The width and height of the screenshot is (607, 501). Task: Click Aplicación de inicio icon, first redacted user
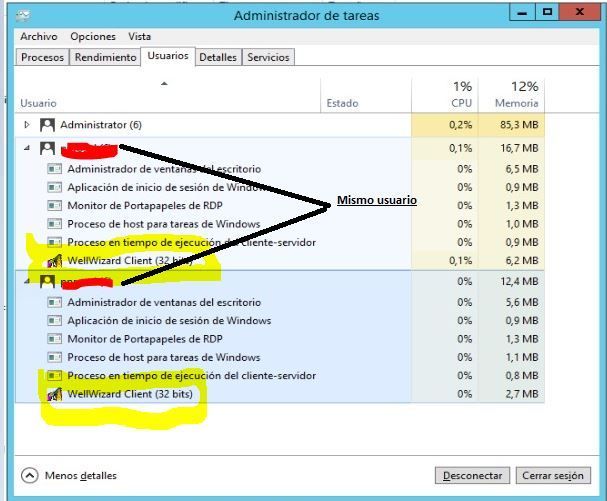coord(54,187)
